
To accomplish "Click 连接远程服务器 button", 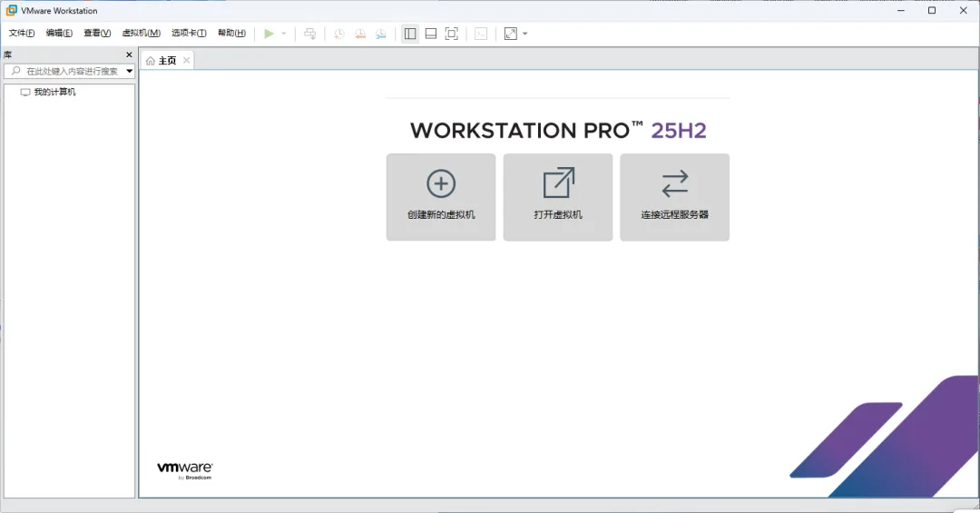I will (674, 197).
